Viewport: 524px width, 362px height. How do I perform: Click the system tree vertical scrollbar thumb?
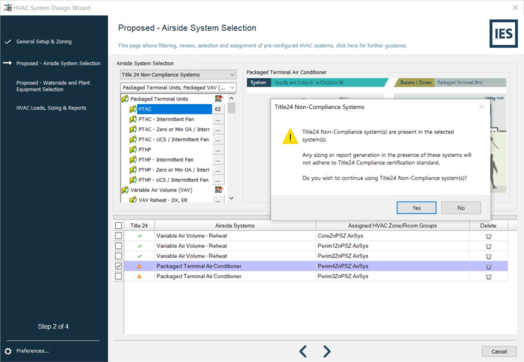click(231, 108)
